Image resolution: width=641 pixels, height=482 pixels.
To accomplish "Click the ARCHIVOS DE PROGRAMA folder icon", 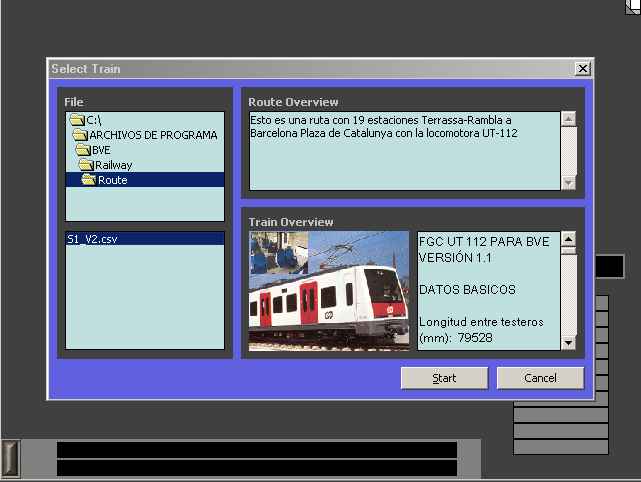I will click(80, 135).
